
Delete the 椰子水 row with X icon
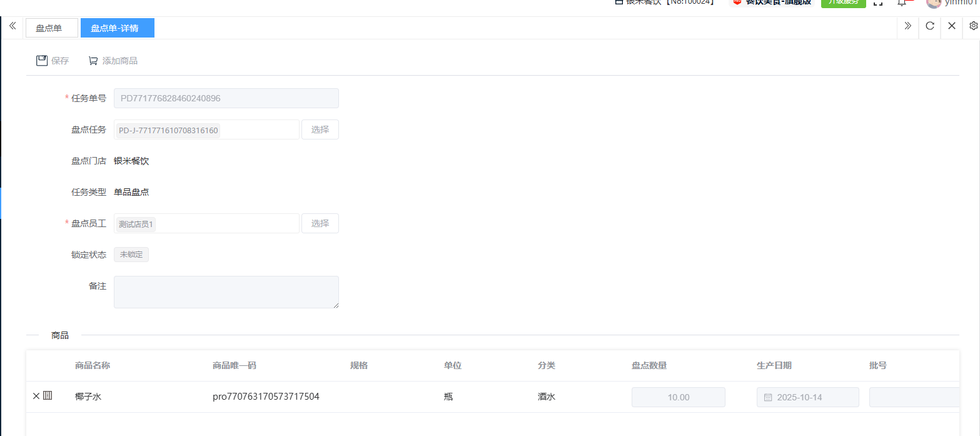click(36, 396)
